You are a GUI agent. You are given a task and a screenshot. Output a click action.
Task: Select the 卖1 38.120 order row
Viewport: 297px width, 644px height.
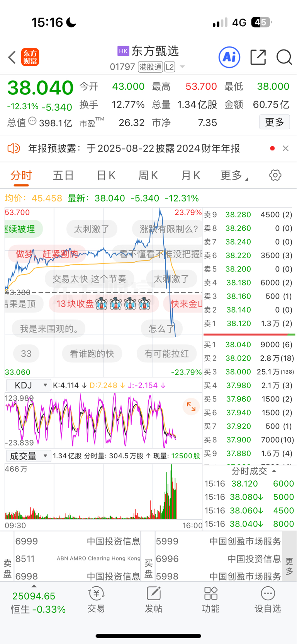click(x=249, y=323)
